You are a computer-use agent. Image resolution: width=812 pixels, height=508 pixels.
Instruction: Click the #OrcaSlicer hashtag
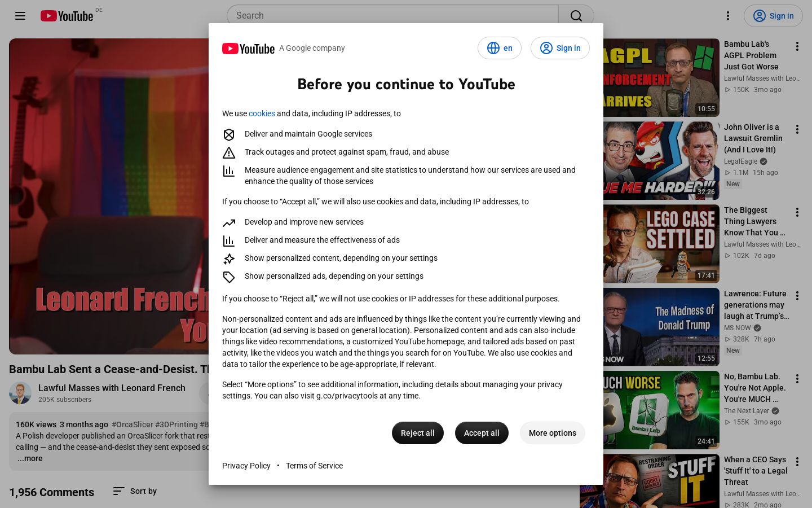(x=133, y=424)
